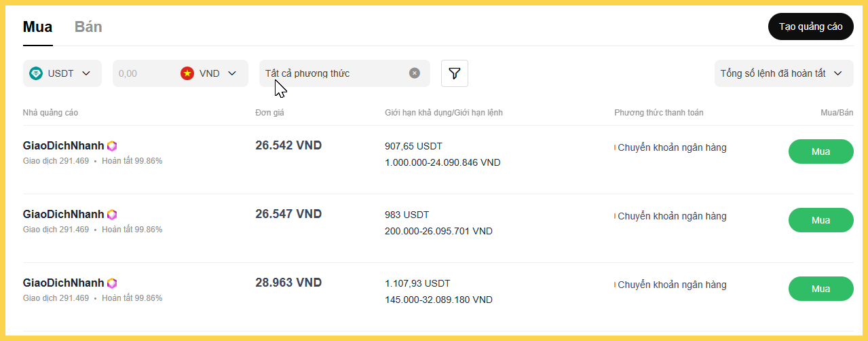
Task: Click the USDT Tether coin icon
Action: pyautogui.click(x=36, y=73)
